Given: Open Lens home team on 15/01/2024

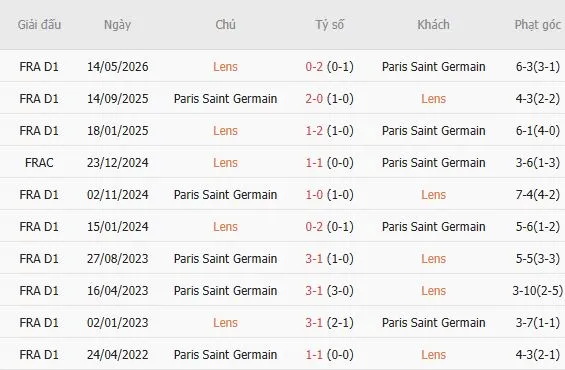Looking at the screenshot, I should [225, 227].
